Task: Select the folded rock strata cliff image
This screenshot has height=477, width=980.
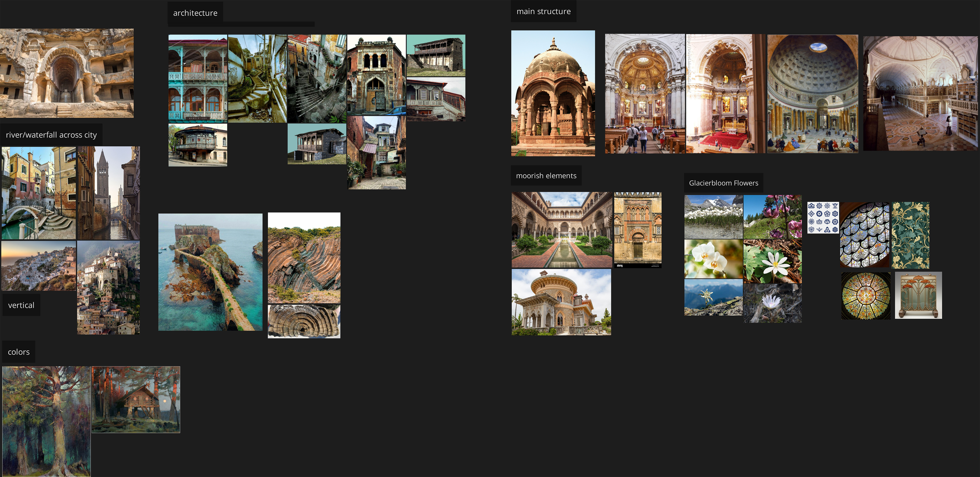Action: pos(304,258)
